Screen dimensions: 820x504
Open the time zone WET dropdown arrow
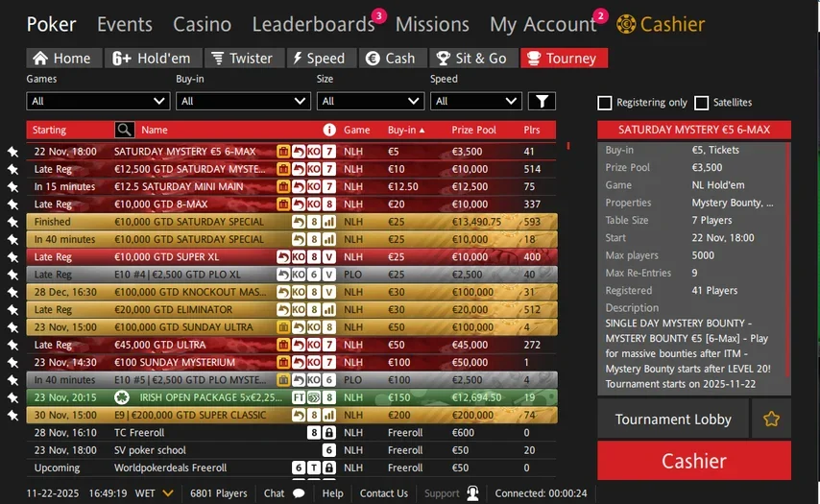tap(168, 493)
